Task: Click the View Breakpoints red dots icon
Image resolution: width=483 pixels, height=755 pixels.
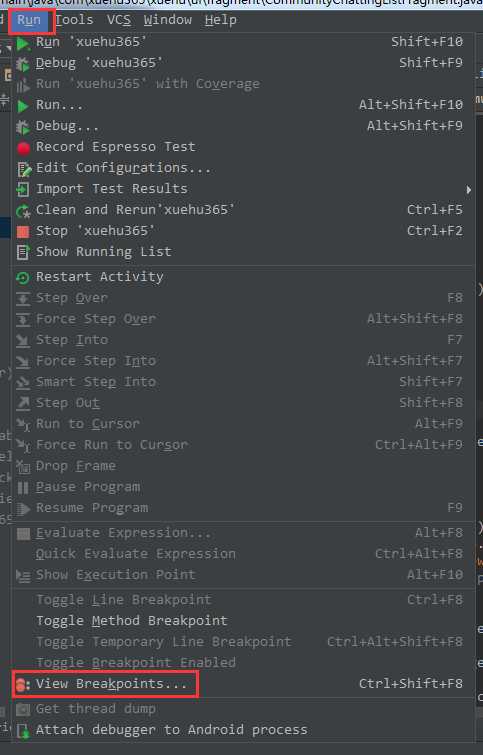Action: point(23,684)
